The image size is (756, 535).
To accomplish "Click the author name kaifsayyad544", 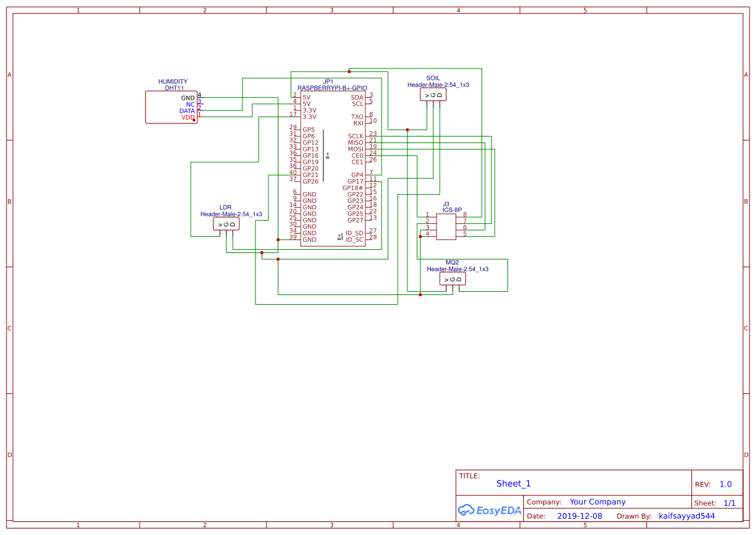I will click(x=687, y=516).
